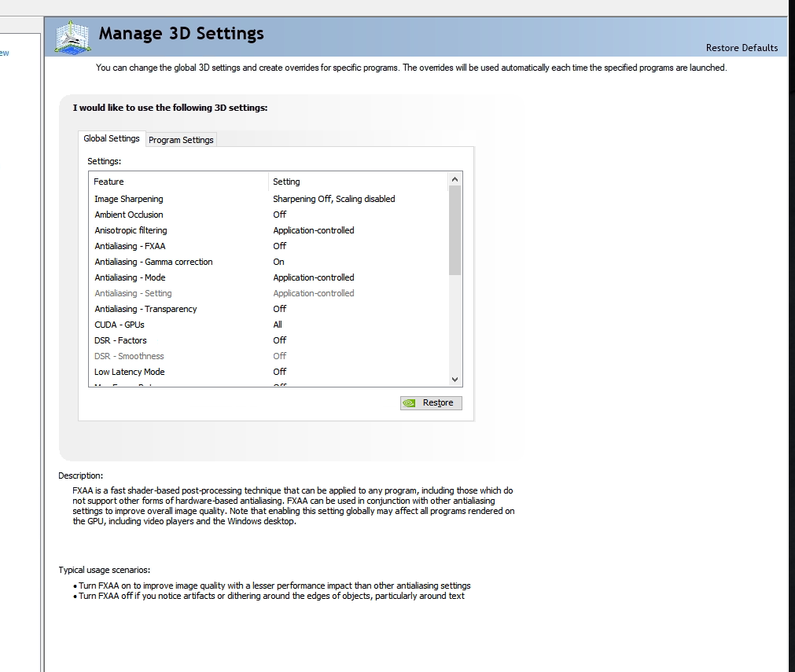This screenshot has width=795, height=672.
Task: Click the settings list scrollbar thumb
Action: pyautogui.click(x=455, y=230)
